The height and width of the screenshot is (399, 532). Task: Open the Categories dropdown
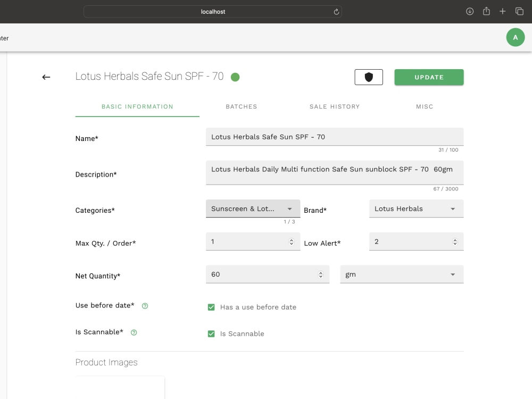pos(253,209)
